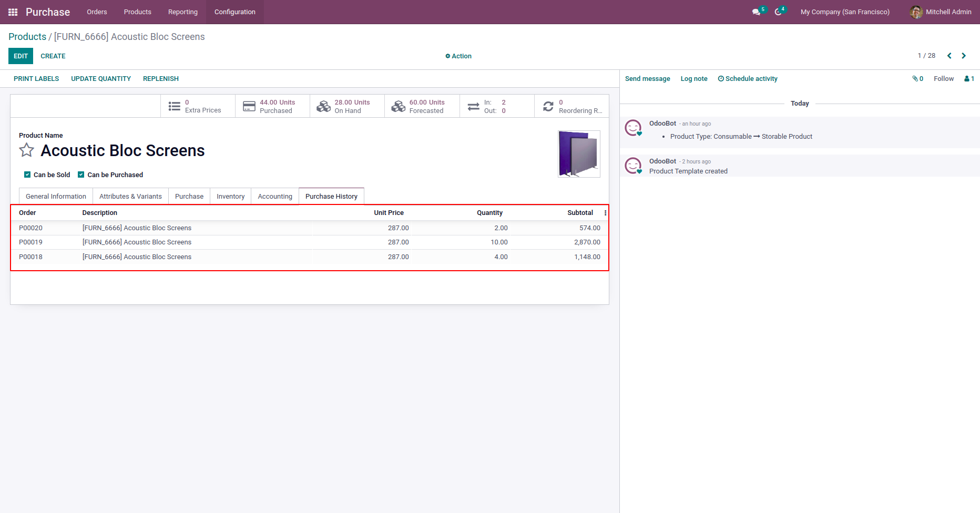Open In/Out transfers stat button
This screenshot has width=980, height=513.
(x=497, y=106)
